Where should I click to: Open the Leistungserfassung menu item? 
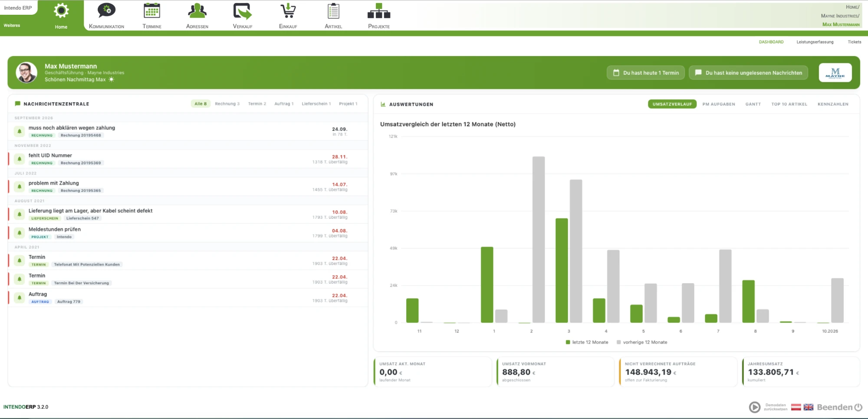pos(815,42)
